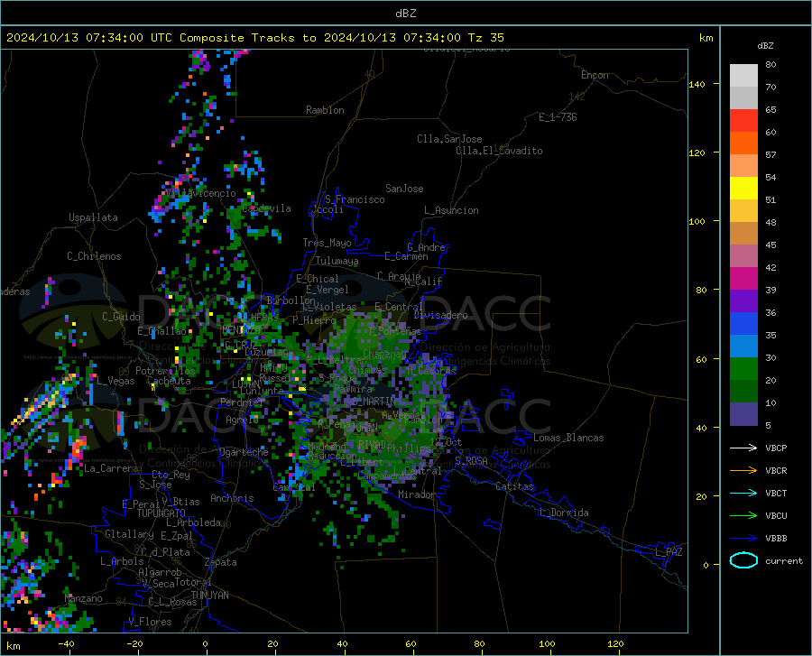Click the C_Guido map label
The width and height of the screenshot is (812, 656).
coord(121,317)
